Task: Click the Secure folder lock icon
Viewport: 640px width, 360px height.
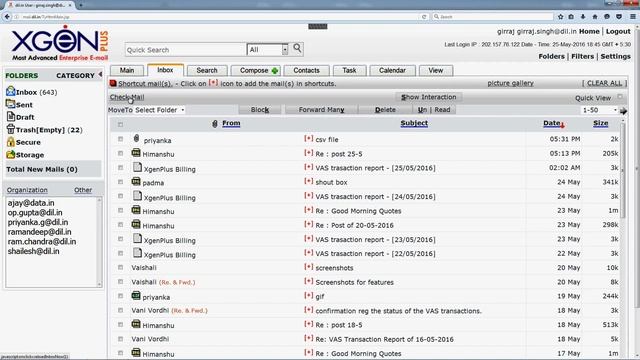Action: 11,142
